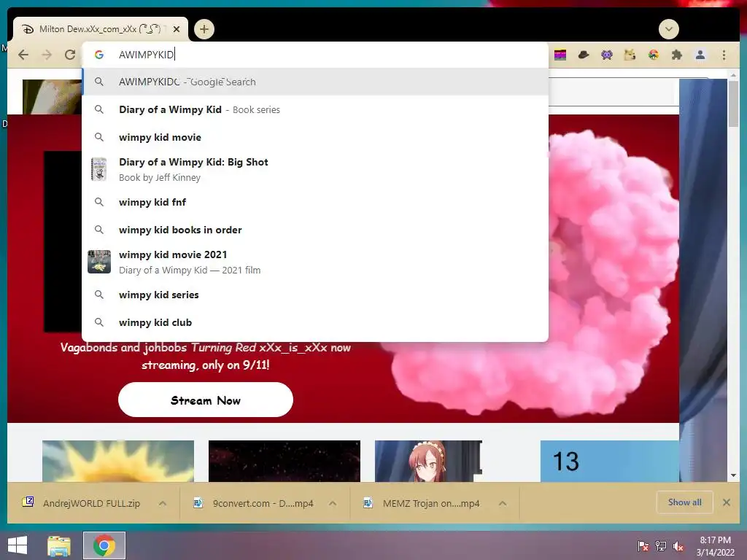The width and height of the screenshot is (747, 560).
Task: Click the Stream Now button
Action: (205, 400)
